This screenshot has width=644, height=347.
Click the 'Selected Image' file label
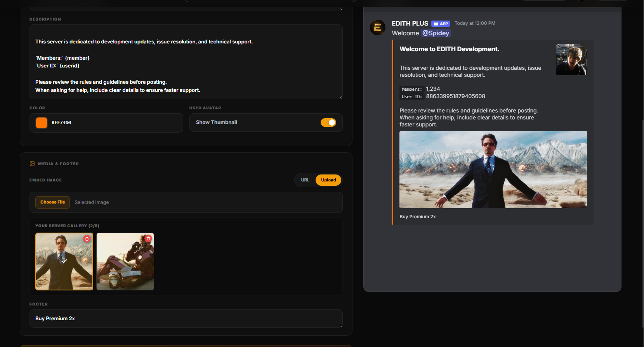(92, 202)
